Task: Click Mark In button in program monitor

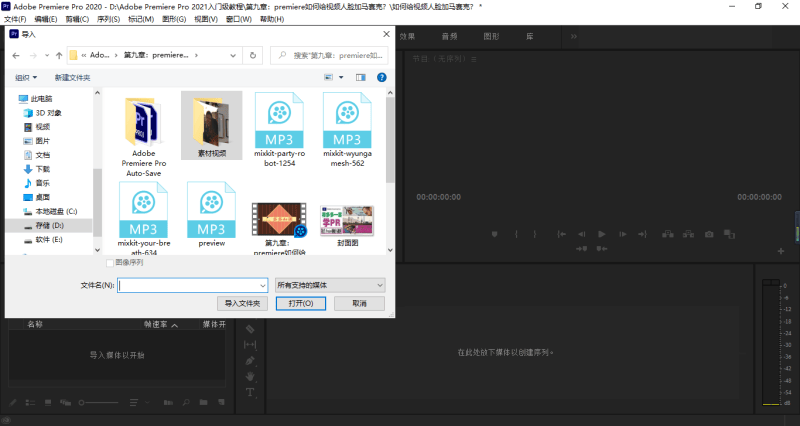Action: click(516, 234)
